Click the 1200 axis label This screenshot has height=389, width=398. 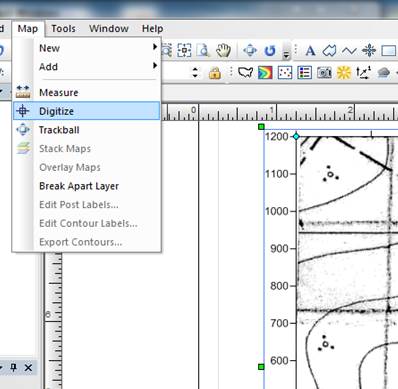coord(277,136)
